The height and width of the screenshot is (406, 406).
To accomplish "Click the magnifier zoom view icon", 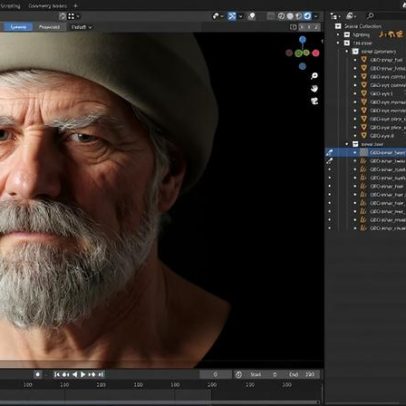I will click(x=314, y=76).
